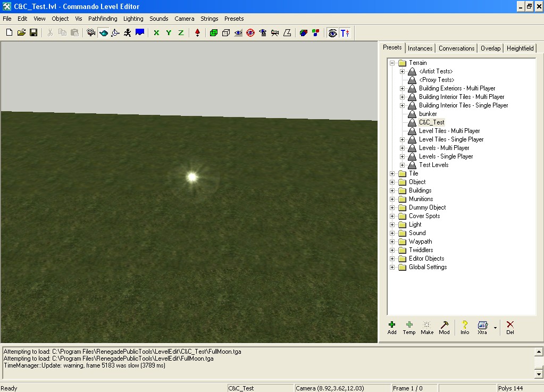Select the running man walkthrough mode icon
Viewport: 544px width, 392px height.
(x=128, y=33)
